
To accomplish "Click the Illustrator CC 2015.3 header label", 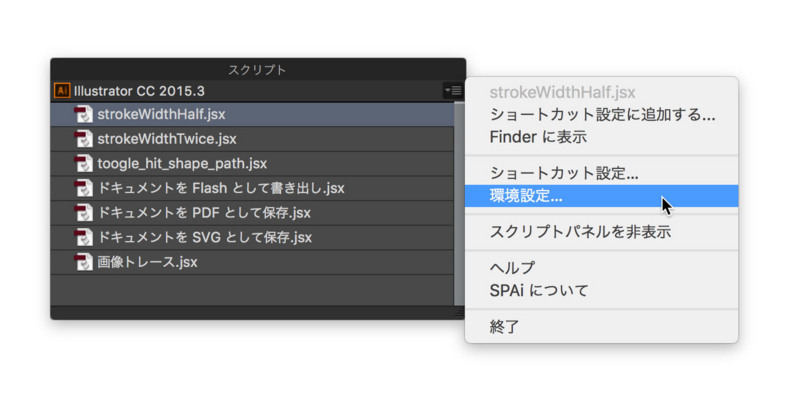I will [x=139, y=91].
